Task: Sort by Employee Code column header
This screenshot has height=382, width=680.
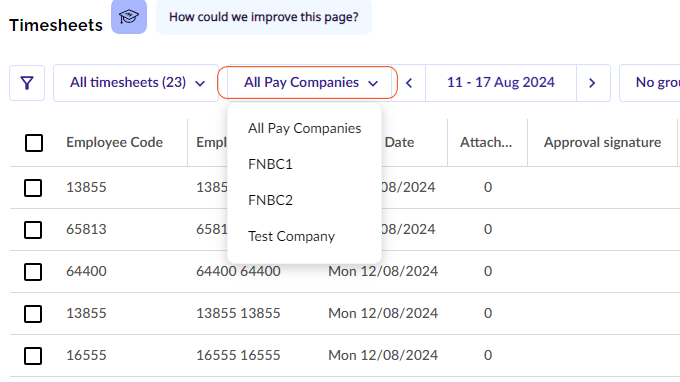Action: click(114, 143)
